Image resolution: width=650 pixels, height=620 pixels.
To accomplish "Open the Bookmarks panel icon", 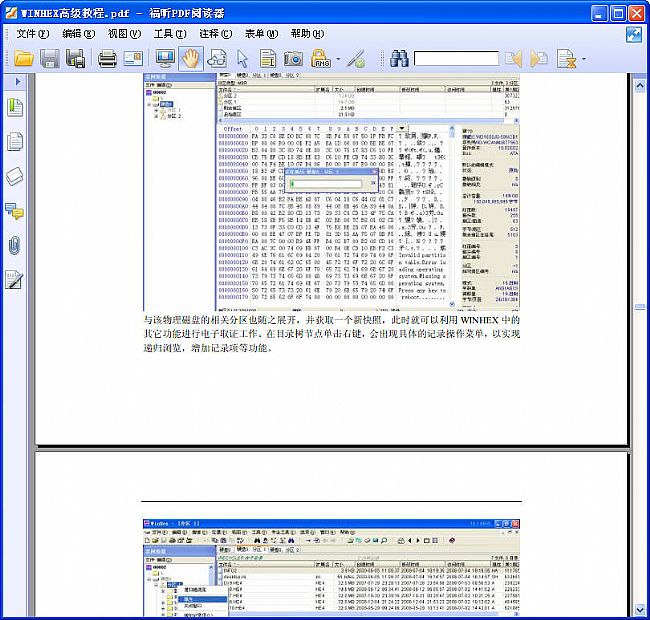I will (15, 107).
